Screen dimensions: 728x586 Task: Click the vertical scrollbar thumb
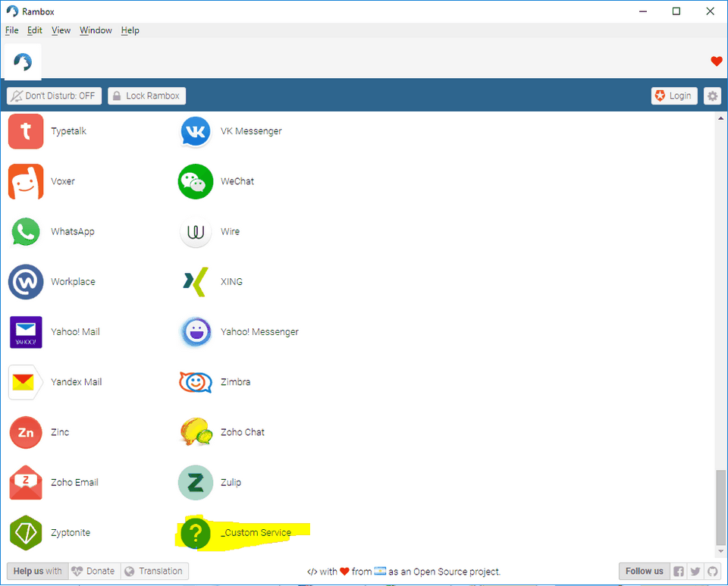pyautogui.click(x=720, y=508)
